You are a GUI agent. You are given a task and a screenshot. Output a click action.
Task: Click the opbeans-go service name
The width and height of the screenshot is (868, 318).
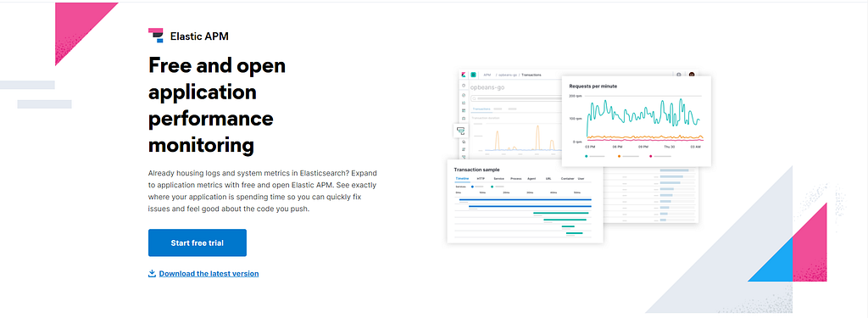pyautogui.click(x=487, y=87)
